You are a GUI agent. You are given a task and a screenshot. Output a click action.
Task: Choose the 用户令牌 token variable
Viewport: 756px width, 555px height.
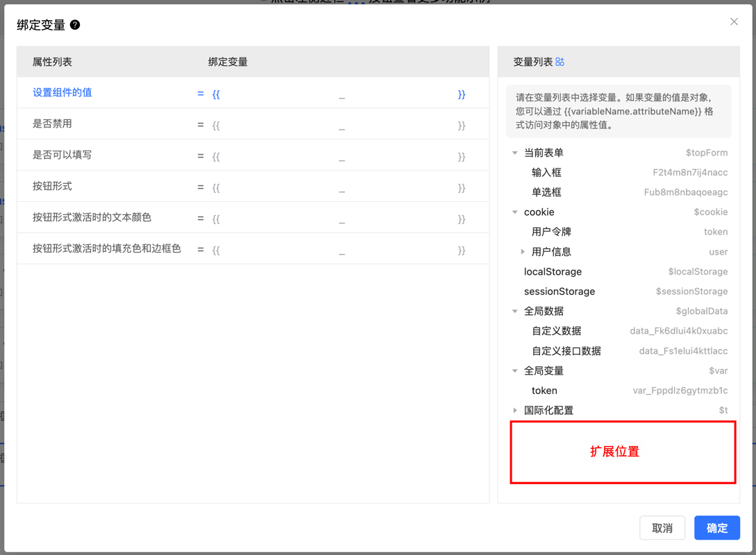pos(551,232)
